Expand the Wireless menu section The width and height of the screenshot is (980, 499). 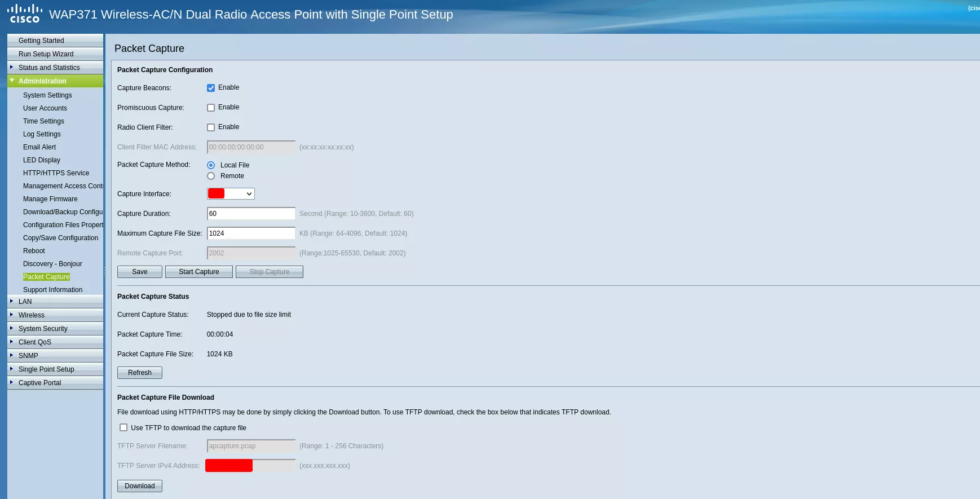[11, 315]
